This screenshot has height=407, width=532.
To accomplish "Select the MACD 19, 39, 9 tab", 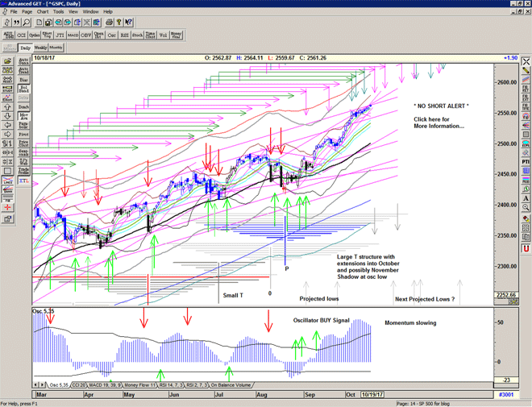I will [104, 384].
